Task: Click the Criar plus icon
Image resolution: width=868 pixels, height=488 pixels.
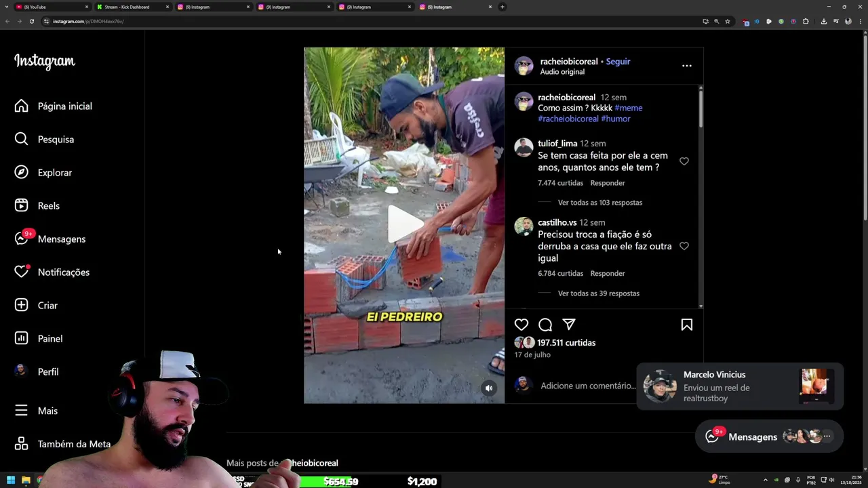Action: [x=22, y=305]
